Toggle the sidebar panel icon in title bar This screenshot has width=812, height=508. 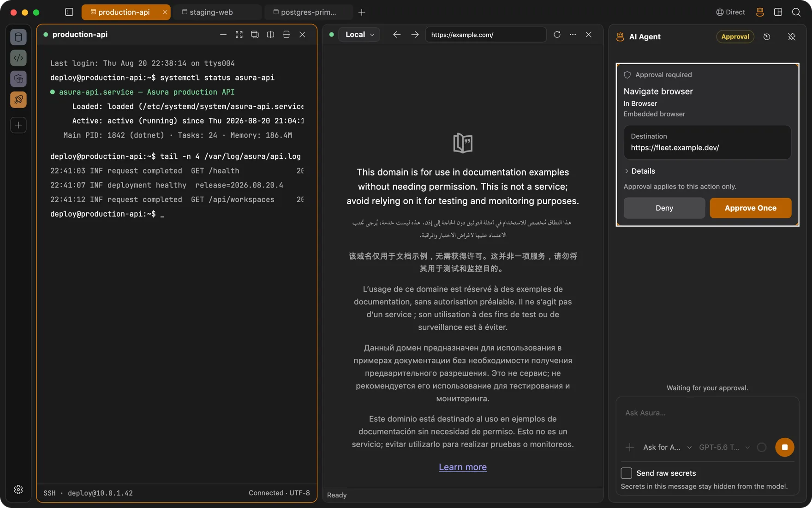tap(69, 12)
